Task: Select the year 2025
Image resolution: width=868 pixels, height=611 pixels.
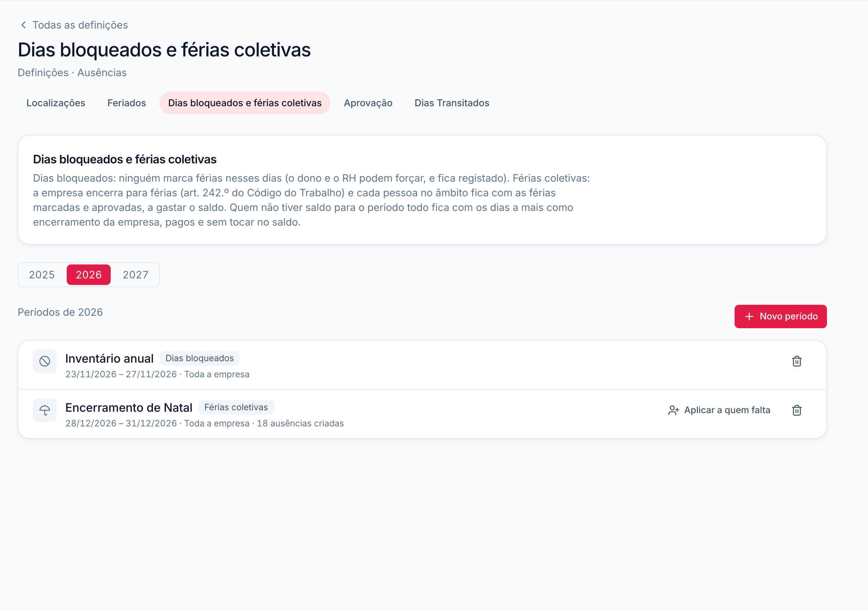Action: click(x=42, y=275)
